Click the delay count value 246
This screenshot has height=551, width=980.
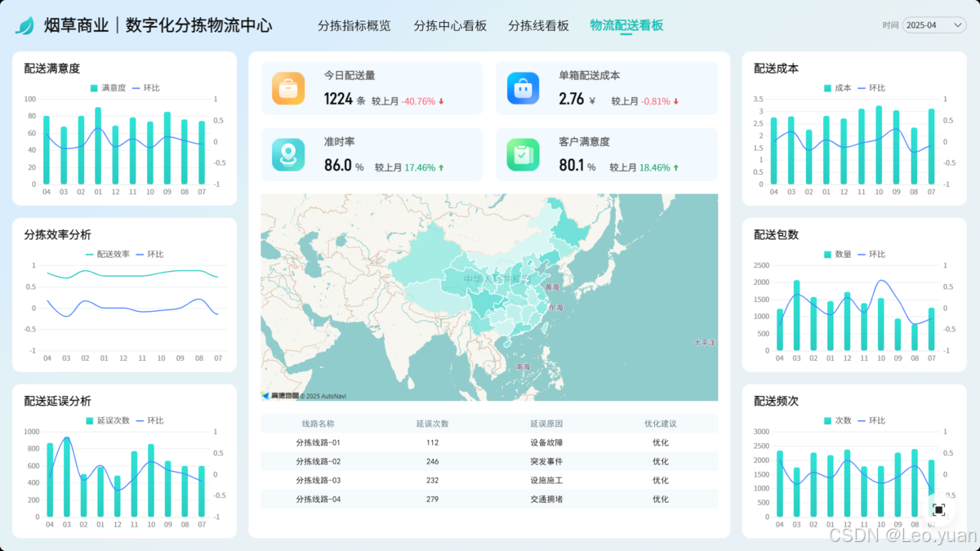click(432, 461)
